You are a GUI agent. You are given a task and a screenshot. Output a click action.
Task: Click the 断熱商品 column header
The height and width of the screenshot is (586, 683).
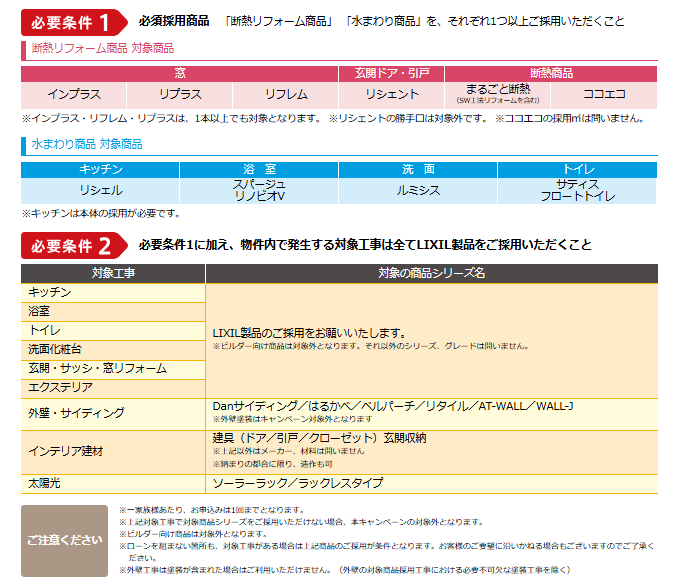click(x=551, y=73)
